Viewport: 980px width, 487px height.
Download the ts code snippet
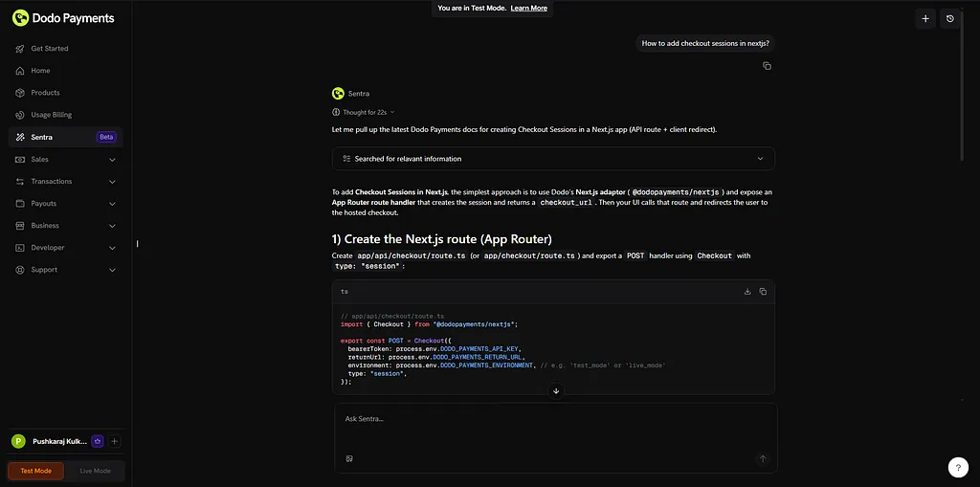[x=747, y=292]
